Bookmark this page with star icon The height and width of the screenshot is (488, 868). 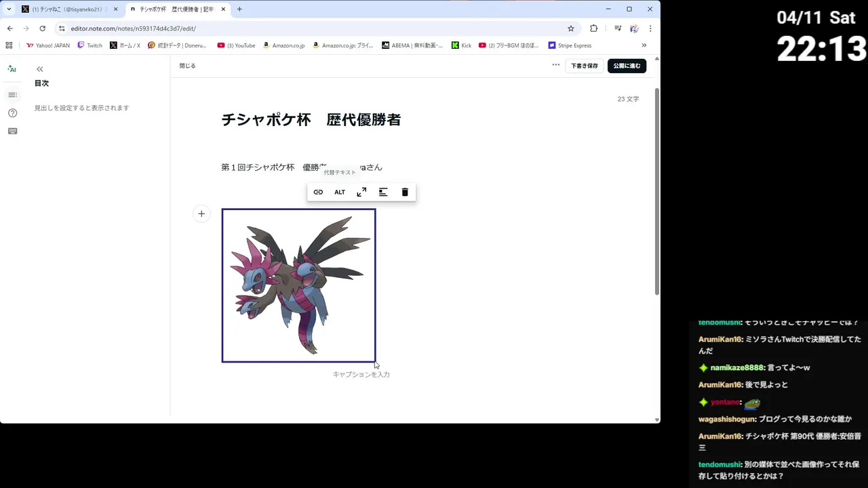[x=571, y=28]
